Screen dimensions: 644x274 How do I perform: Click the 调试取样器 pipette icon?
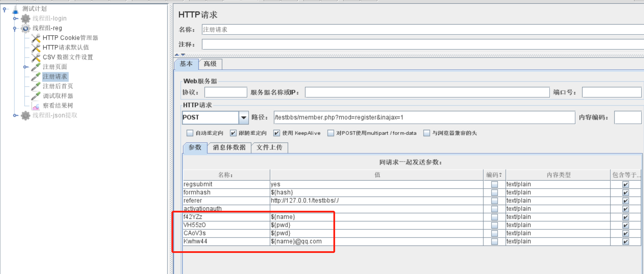coord(36,96)
